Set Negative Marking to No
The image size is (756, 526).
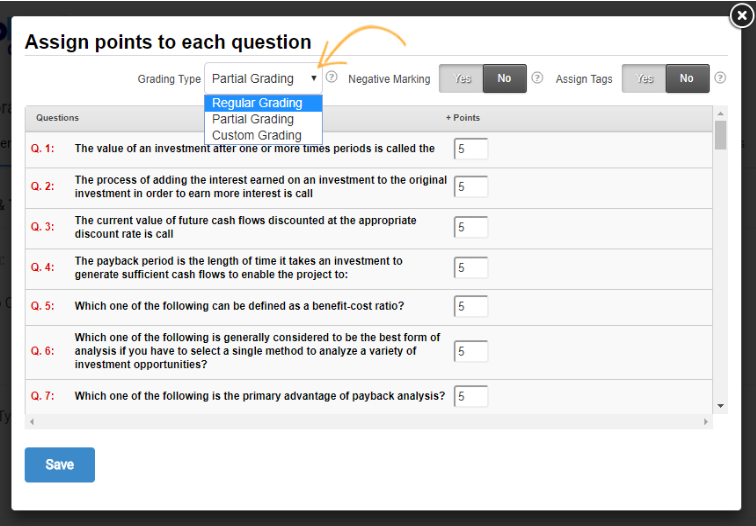pos(504,79)
